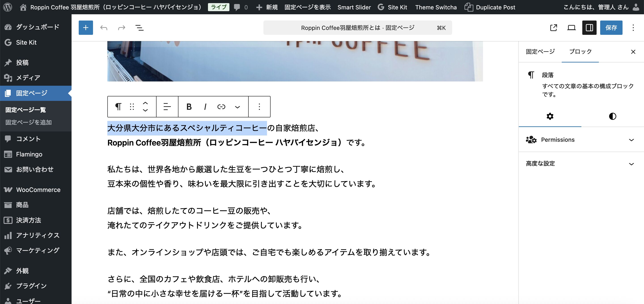644x304 pixels.
Task: Insert a link on selected text
Action: (x=221, y=107)
